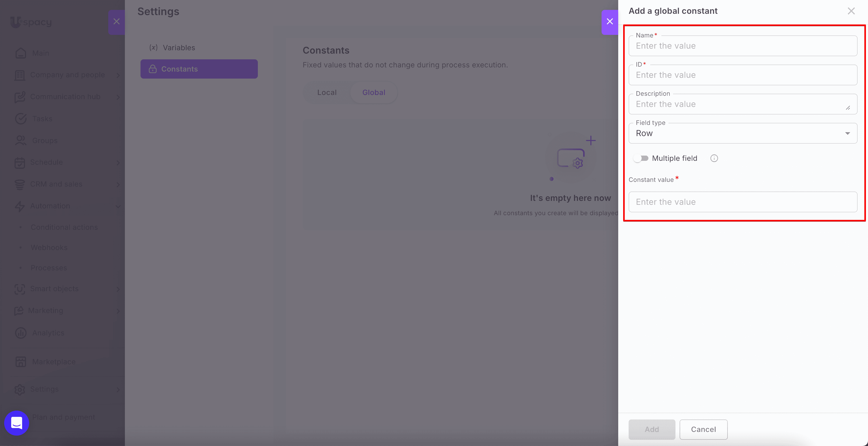Image resolution: width=868 pixels, height=446 pixels.
Task: Toggle the Multiple field switch
Action: click(x=641, y=158)
